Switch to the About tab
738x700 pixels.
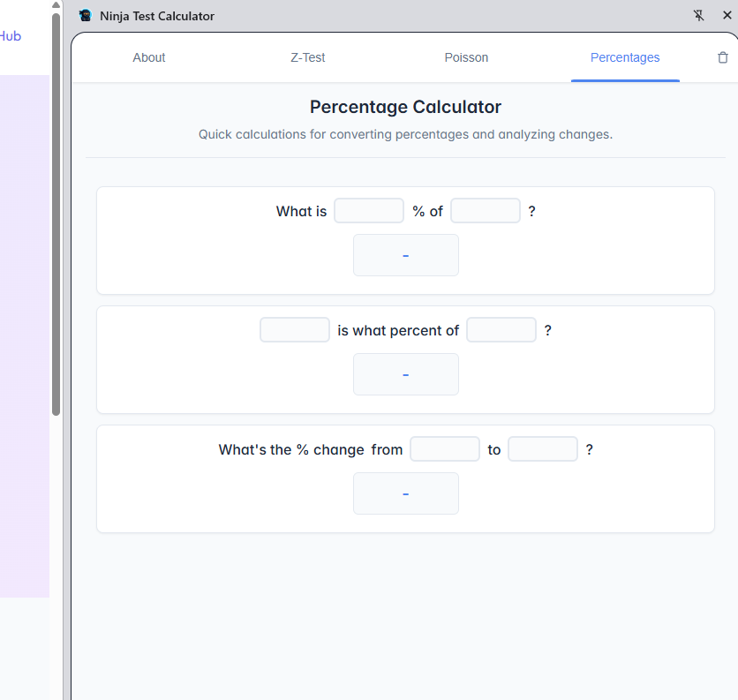(149, 57)
